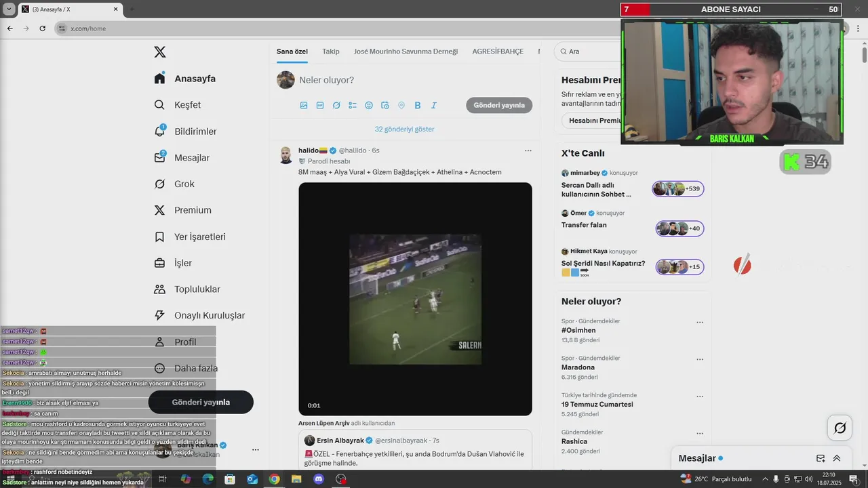The image size is (868, 488).
Task: Open halido's profile avatar
Action: click(285, 155)
